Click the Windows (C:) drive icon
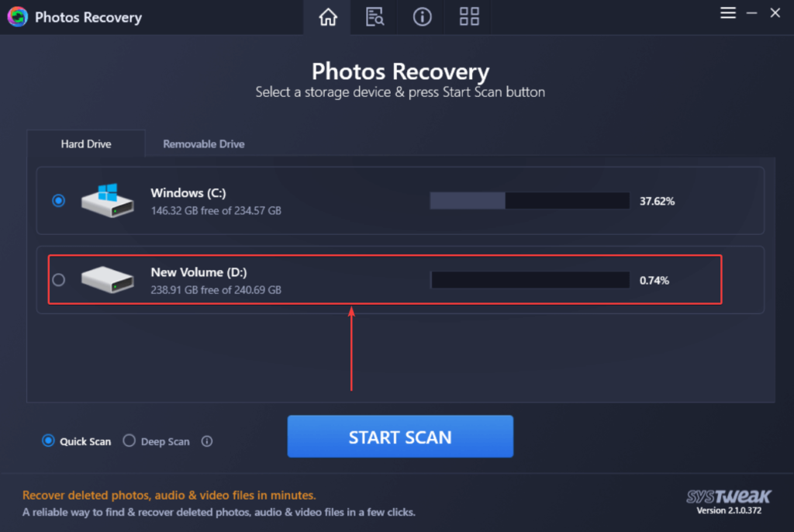This screenshot has width=794, height=532. [107, 201]
